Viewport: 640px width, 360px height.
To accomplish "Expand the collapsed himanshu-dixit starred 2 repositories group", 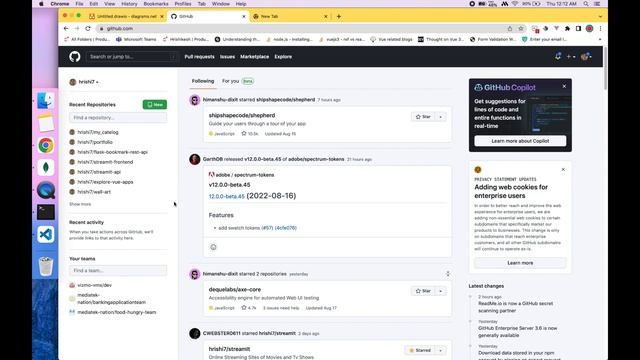I will pyautogui.click(x=448, y=274).
